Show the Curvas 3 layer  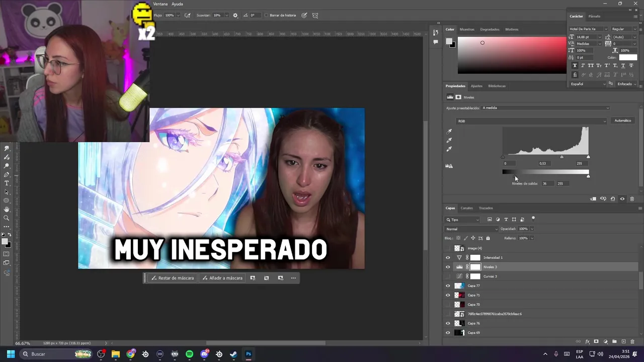448,277
